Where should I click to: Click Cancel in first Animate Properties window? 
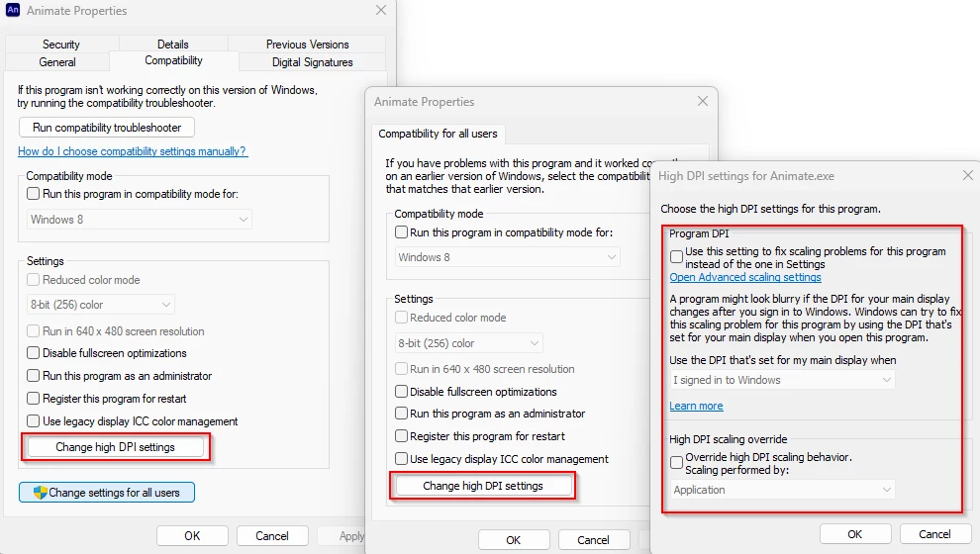[x=272, y=536]
